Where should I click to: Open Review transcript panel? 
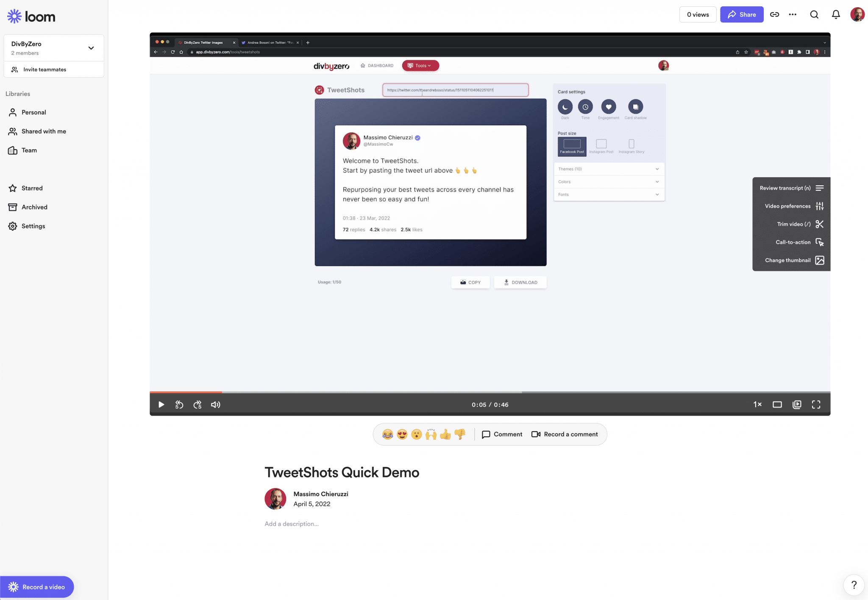pos(791,188)
